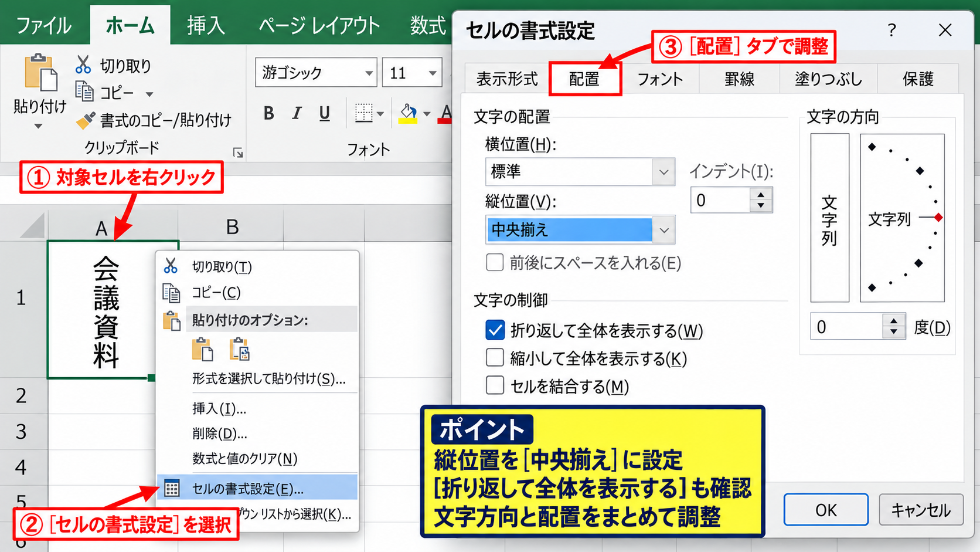Click the degrees input field showing 0
The height and width of the screenshot is (552, 980).
(x=846, y=326)
